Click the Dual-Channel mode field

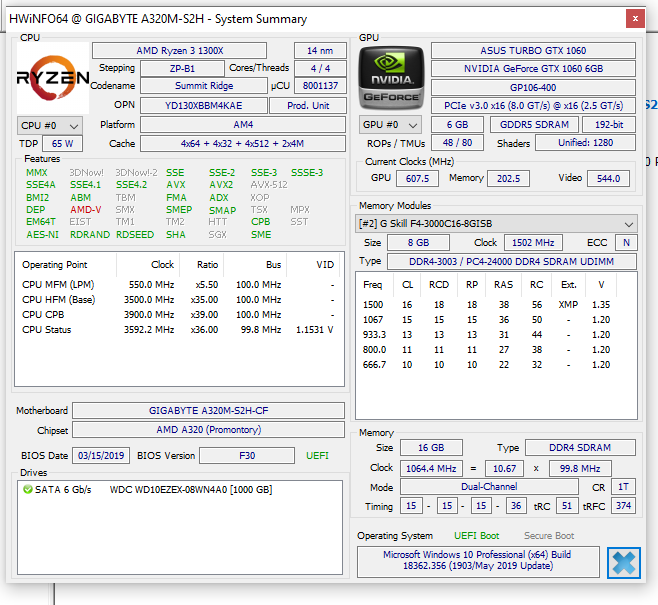[489, 487]
